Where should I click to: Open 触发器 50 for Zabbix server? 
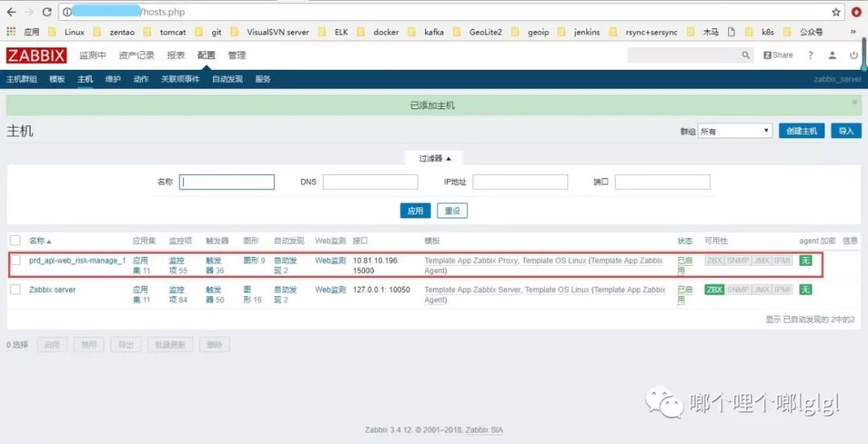point(215,295)
